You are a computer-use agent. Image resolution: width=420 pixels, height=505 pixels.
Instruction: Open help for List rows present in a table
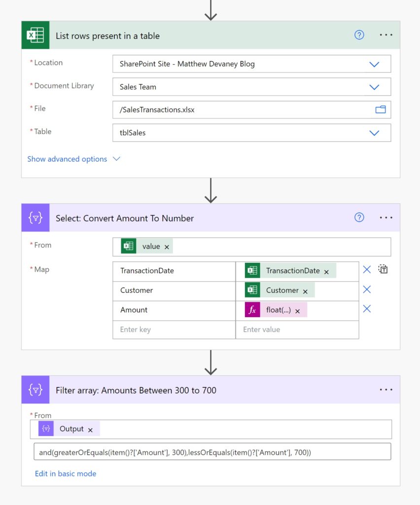point(359,35)
